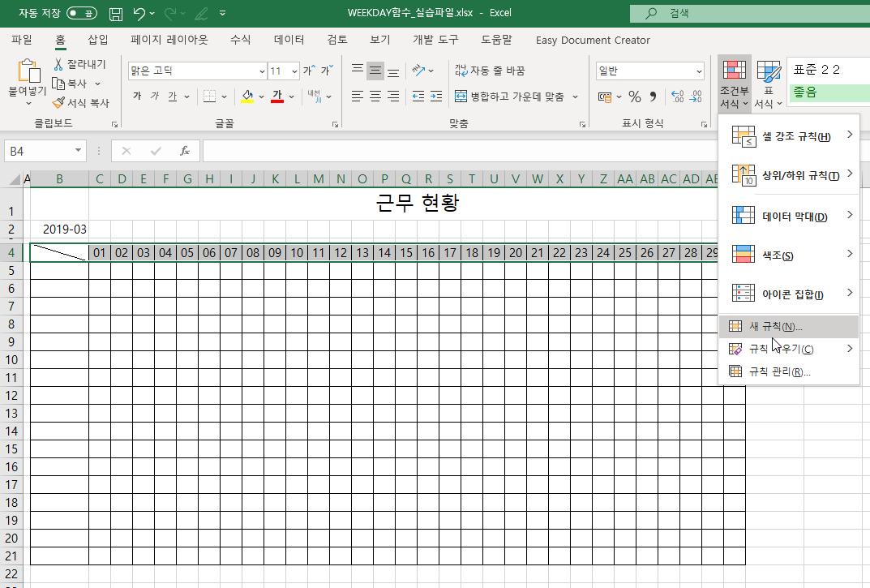
Task: Click 조건부 서식 button
Action: [734, 84]
